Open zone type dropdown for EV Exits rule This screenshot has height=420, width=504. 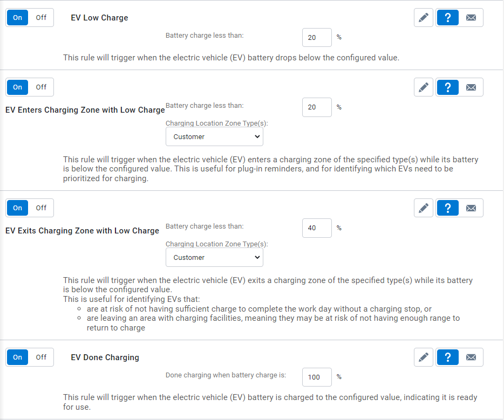(x=214, y=257)
